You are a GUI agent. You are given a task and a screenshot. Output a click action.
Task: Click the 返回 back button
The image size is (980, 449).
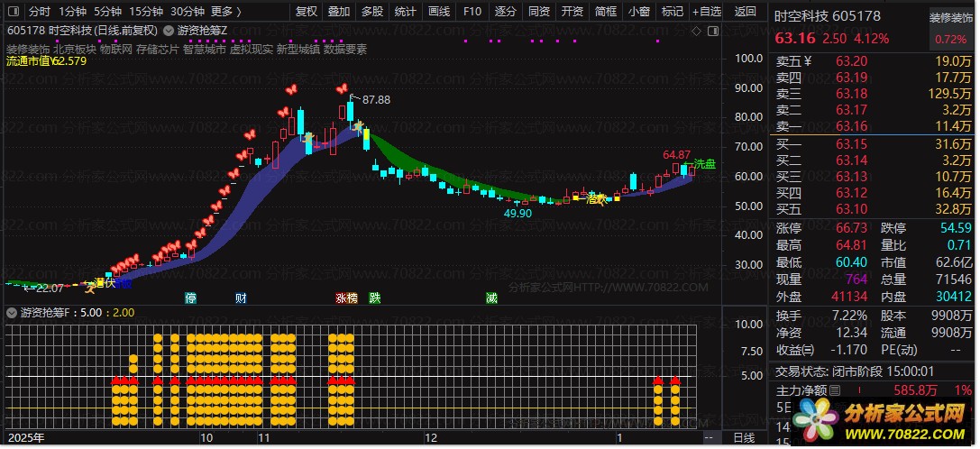click(745, 11)
